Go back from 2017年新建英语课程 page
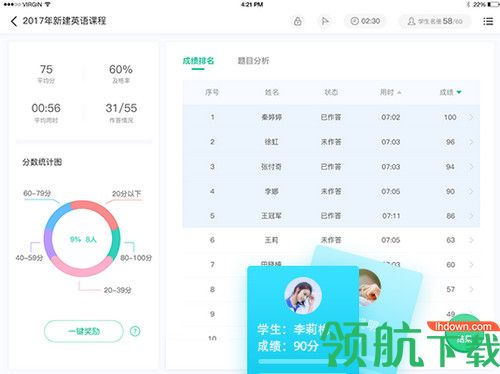Image resolution: width=500 pixels, height=374 pixels. pos(14,21)
